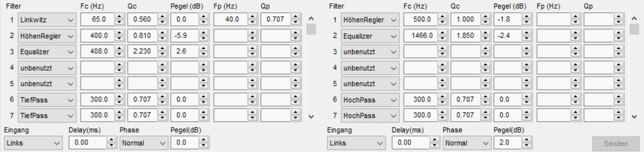This screenshot has height=152, width=644.
Task: Decrease Fp of left filter 1 Linkwitz
Action: pos(252,22)
